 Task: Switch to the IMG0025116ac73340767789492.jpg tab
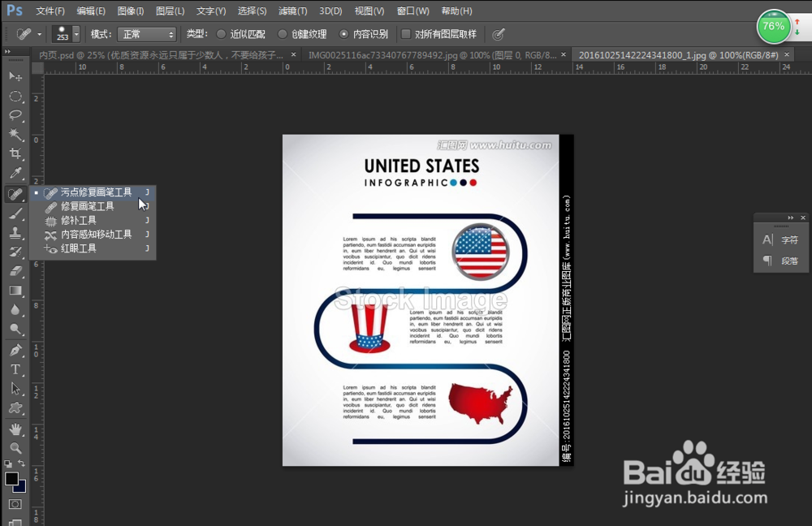pos(433,55)
